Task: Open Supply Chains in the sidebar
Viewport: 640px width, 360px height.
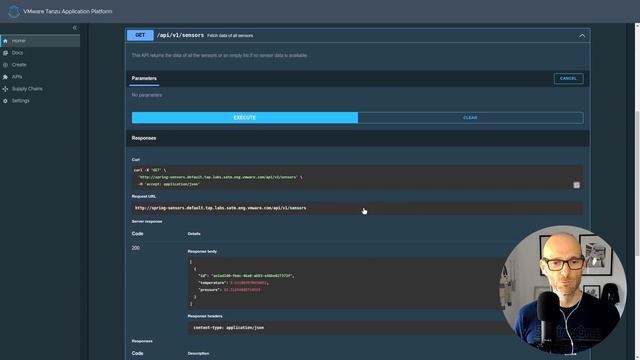Action: coord(40,89)
